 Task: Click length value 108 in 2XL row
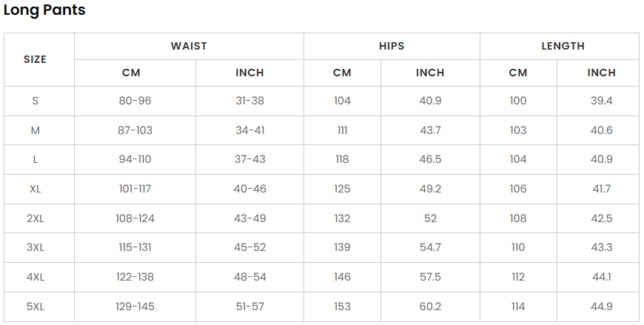tap(518, 218)
